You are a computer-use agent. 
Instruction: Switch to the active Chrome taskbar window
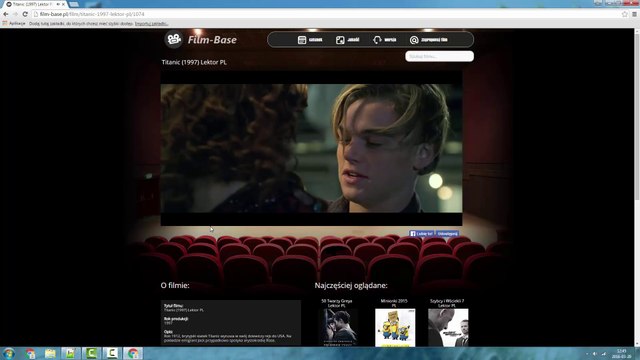coord(133,353)
